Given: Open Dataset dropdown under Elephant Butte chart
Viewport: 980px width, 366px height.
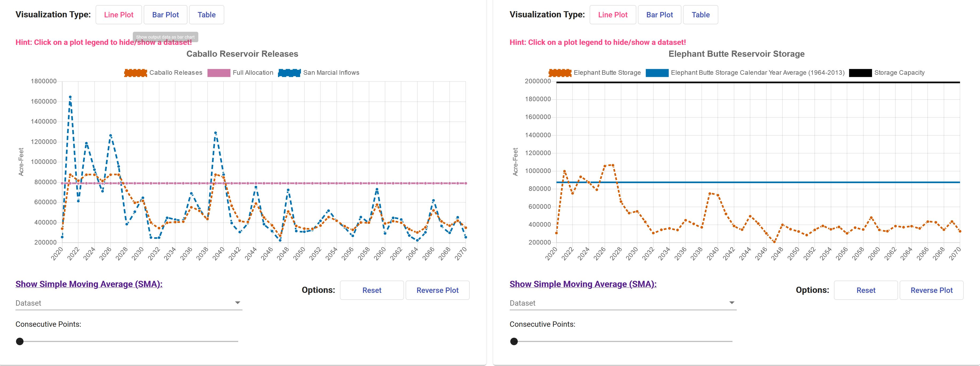Looking at the screenshot, I should (623, 303).
